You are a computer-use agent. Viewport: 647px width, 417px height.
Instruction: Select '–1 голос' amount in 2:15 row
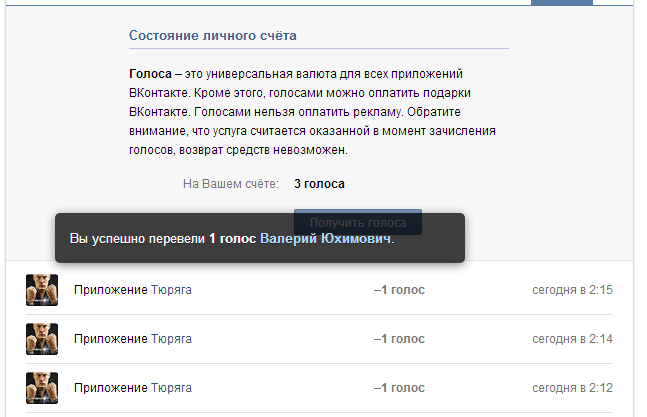399,290
